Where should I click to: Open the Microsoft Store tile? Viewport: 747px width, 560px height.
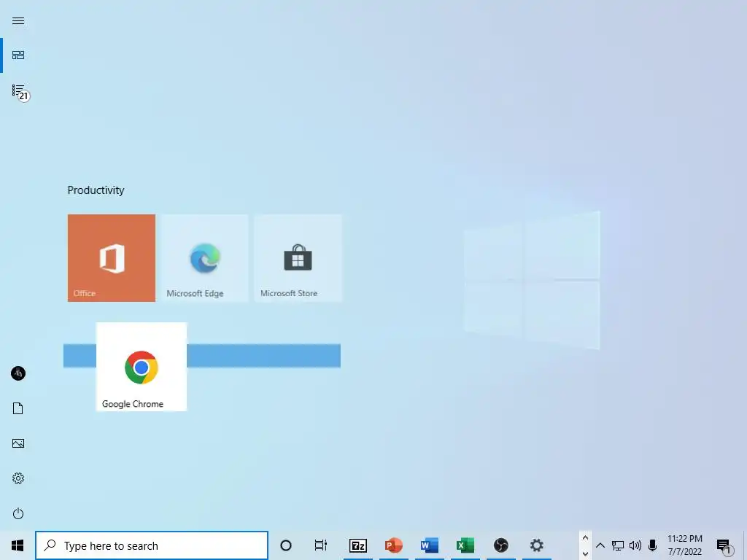pos(298,257)
